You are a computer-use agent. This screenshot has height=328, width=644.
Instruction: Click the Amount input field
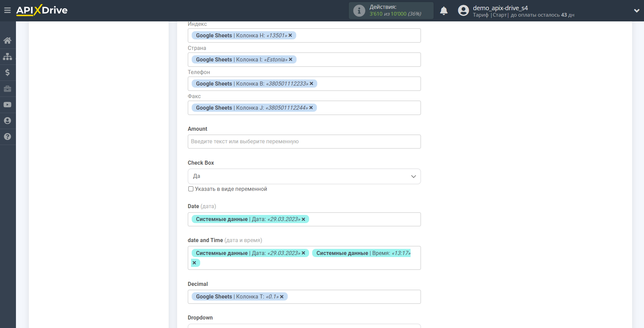[304, 142]
